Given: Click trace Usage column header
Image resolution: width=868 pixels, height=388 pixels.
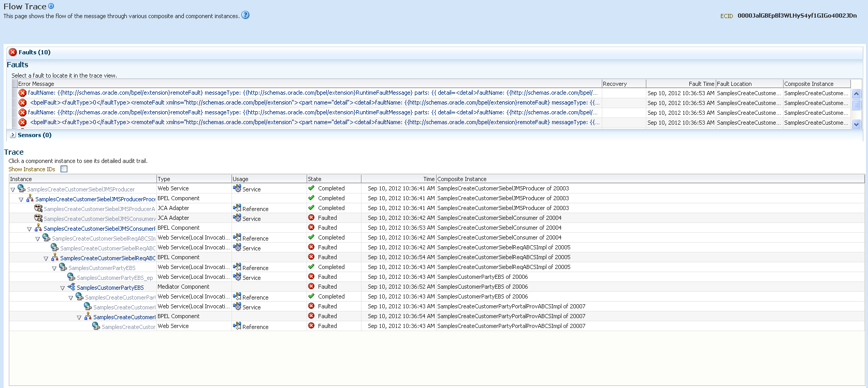Looking at the screenshot, I should [269, 179].
